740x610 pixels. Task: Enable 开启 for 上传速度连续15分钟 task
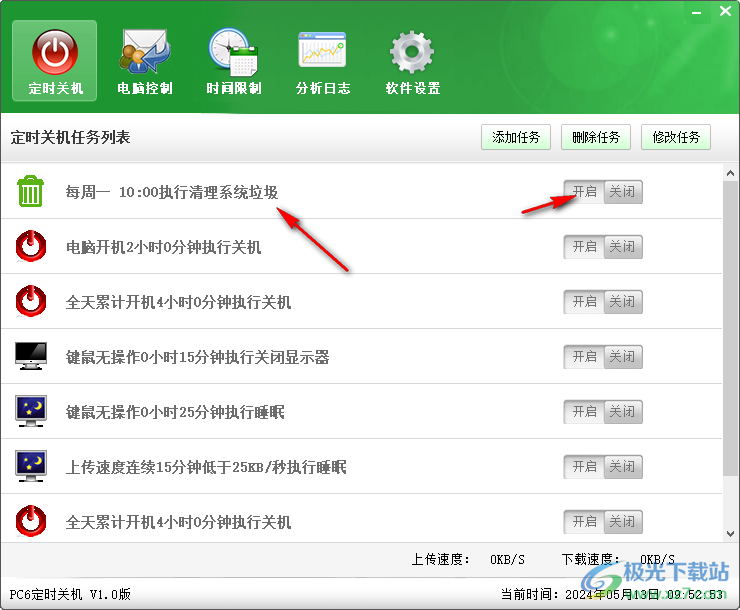584,467
